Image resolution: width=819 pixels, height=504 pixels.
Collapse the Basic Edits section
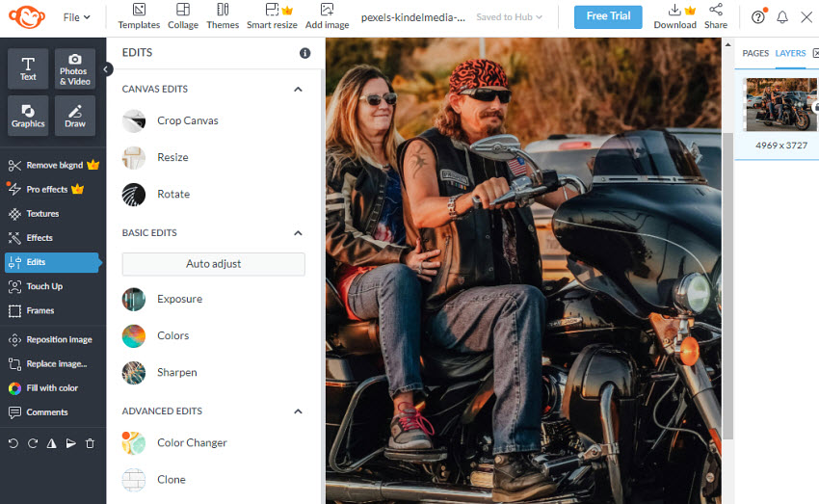point(298,233)
